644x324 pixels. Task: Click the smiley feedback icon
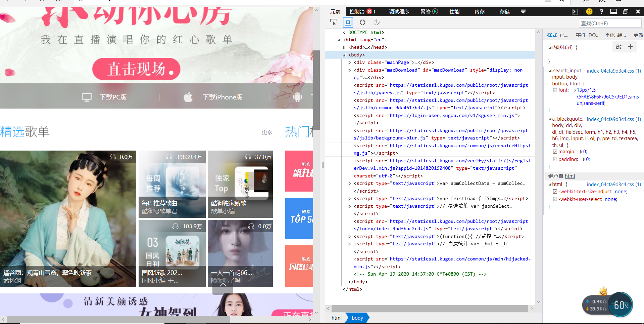589,11
